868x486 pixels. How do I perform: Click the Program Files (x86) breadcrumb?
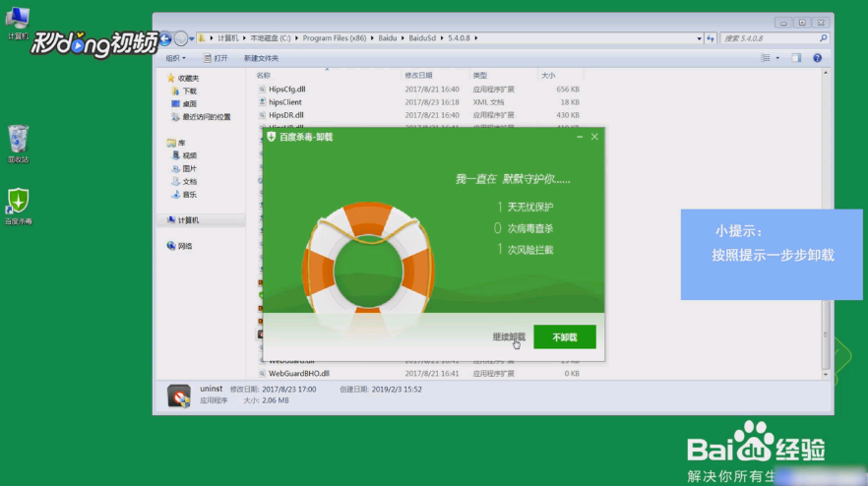coord(335,38)
